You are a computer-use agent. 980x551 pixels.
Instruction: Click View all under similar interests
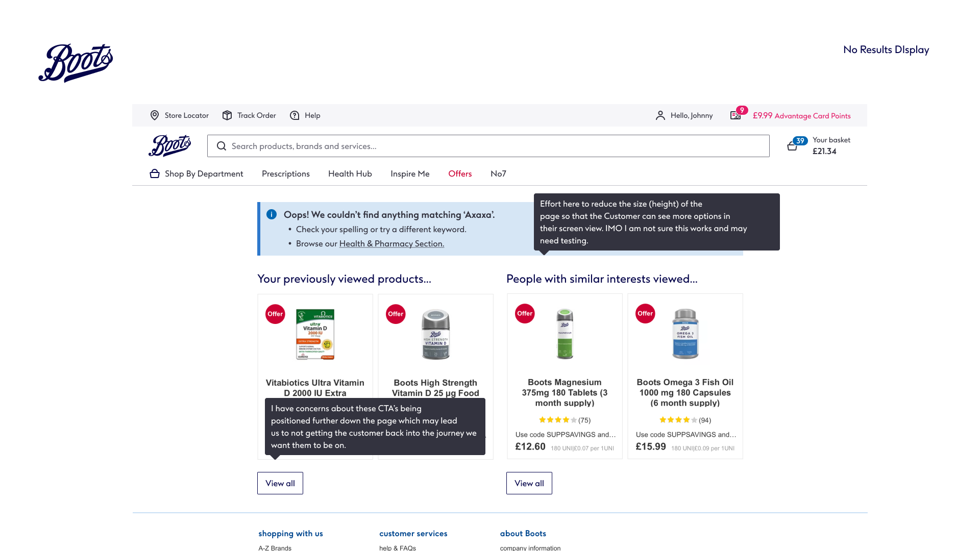529,483
